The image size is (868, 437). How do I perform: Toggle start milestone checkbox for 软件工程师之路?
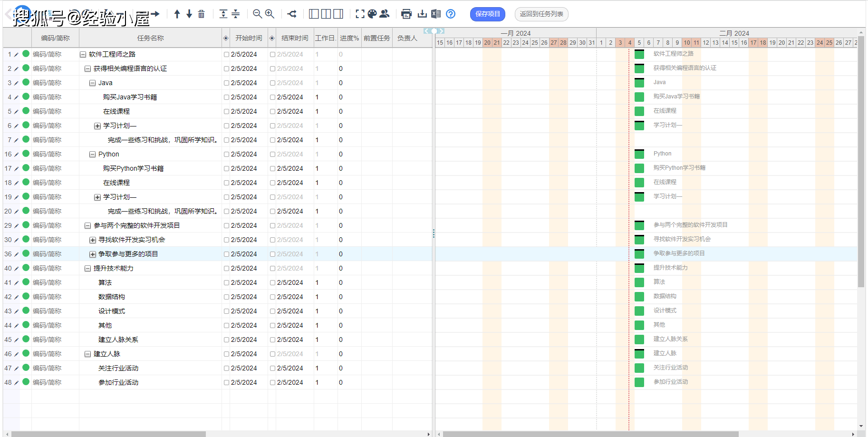(x=226, y=55)
